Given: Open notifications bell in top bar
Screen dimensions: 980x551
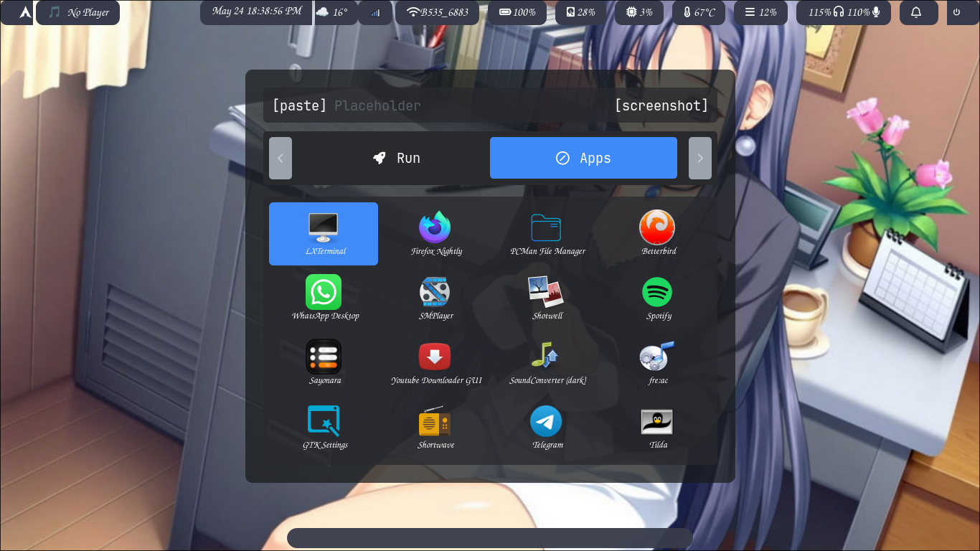Looking at the screenshot, I should pos(916,12).
